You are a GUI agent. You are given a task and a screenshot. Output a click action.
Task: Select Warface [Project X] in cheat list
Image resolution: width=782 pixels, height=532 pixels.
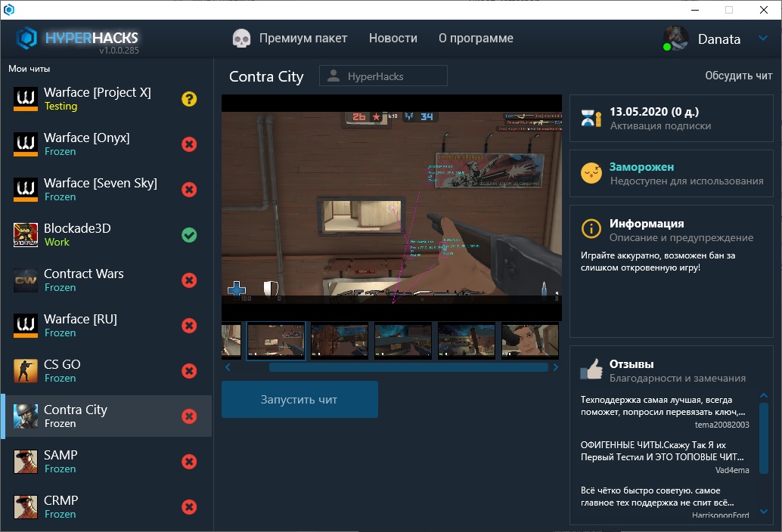tap(106, 99)
